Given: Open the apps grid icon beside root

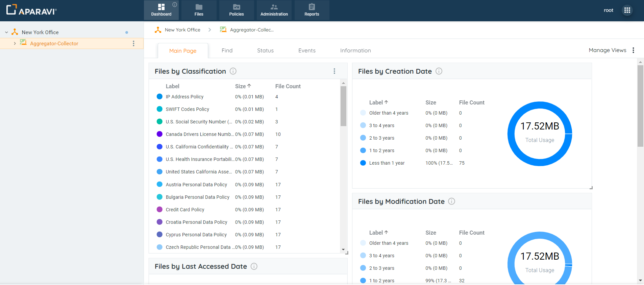Looking at the screenshot, I should (627, 10).
